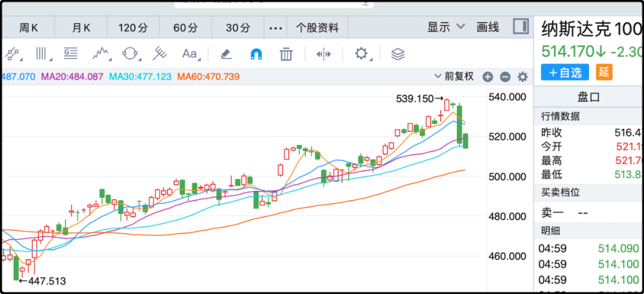
Task: Click the 460.000 price axis label
Action: (507, 256)
